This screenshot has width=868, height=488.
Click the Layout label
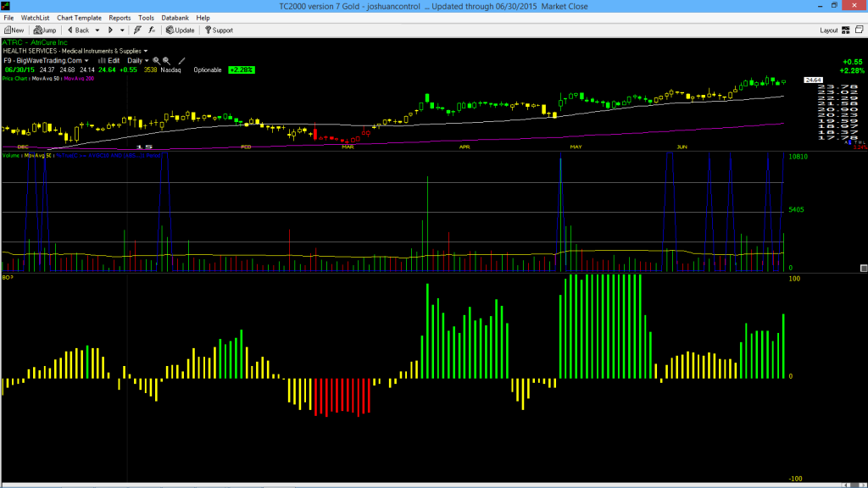(x=828, y=30)
